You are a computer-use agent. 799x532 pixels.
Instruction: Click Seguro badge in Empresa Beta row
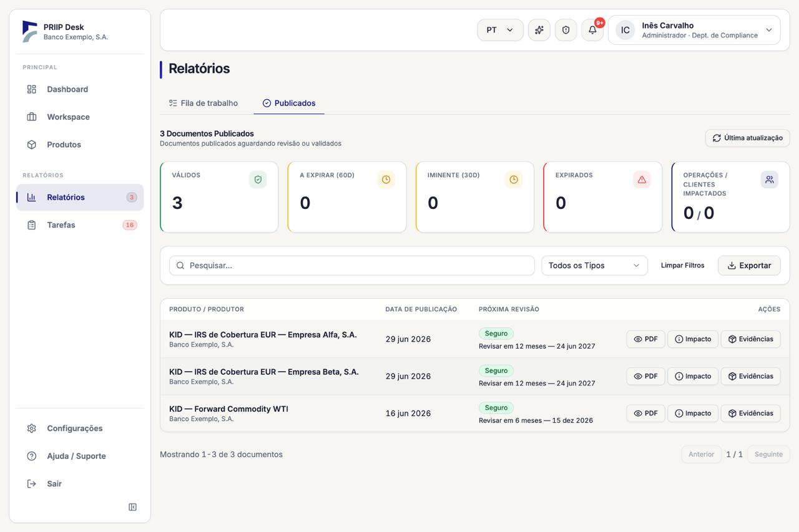(496, 370)
